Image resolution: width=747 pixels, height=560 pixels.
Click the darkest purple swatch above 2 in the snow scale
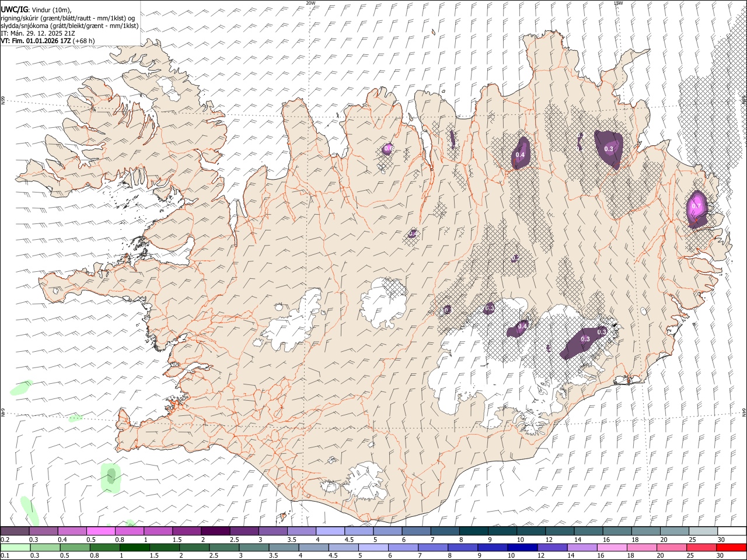[x=215, y=531]
